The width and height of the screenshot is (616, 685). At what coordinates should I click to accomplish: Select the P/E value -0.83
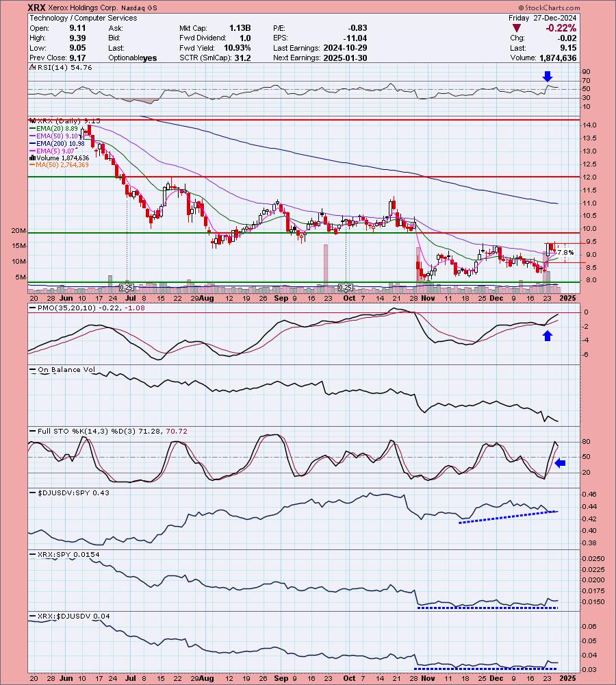(x=357, y=28)
